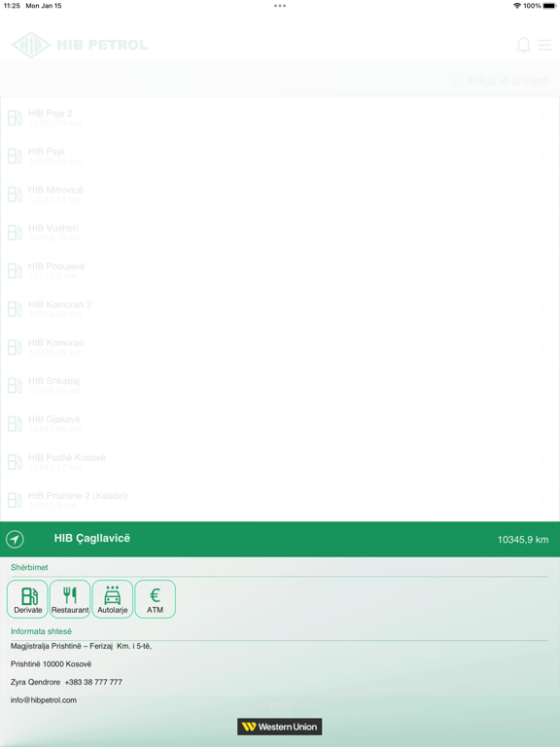Image resolution: width=560 pixels, height=747 pixels.
Task: Expand chevron on HIB Gjakovë row
Action: [542, 423]
